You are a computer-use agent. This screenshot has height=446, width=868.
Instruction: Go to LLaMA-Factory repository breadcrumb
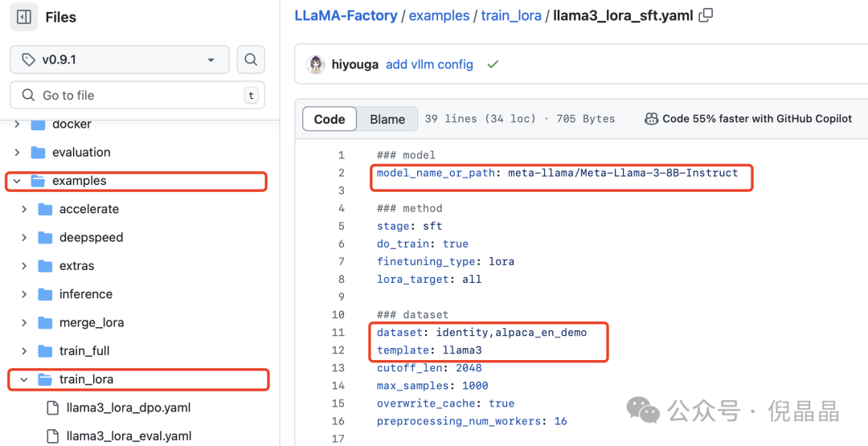click(346, 15)
